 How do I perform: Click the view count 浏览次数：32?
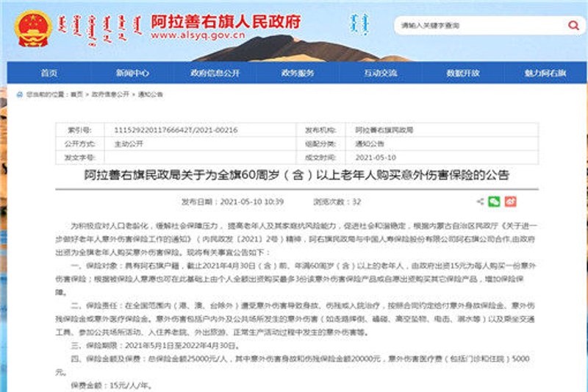tap(337, 202)
